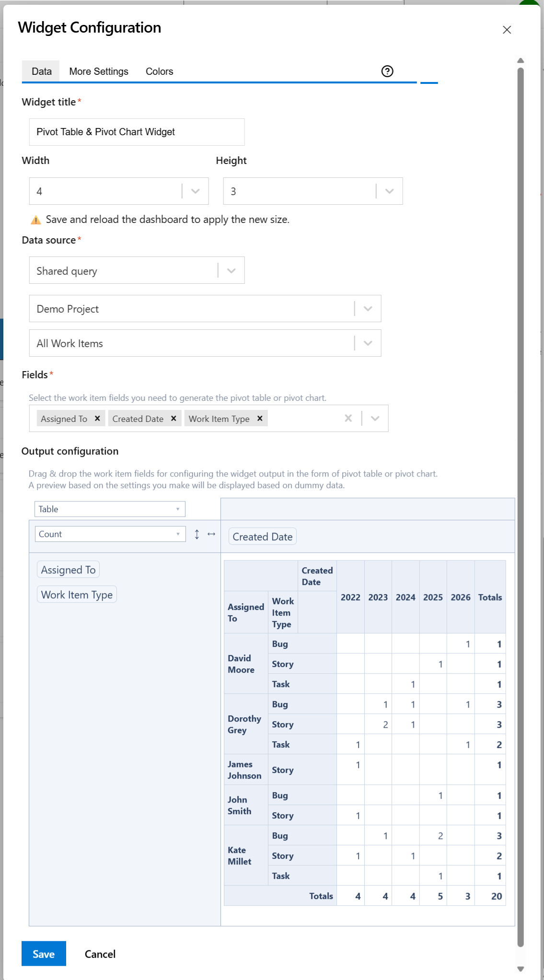Click the Created Date pivot table header
Viewport: 544px width, 980px height.
tap(317, 576)
